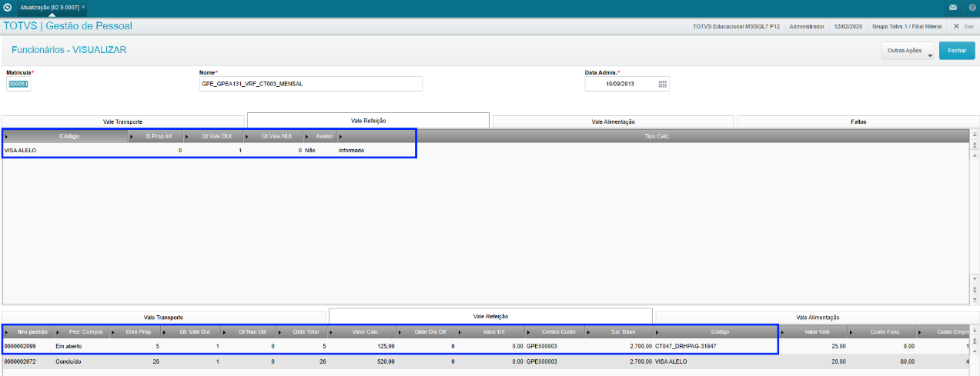The image size is (980, 376).
Task: Open the calendar picker for Data Admis.
Action: [662, 84]
